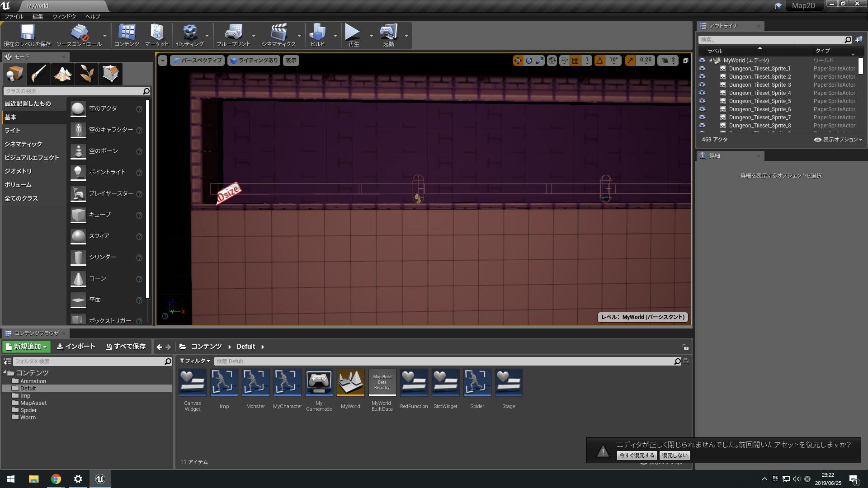The image size is (868, 488).
Task: Select the Landscape mode icon
Action: tap(62, 74)
